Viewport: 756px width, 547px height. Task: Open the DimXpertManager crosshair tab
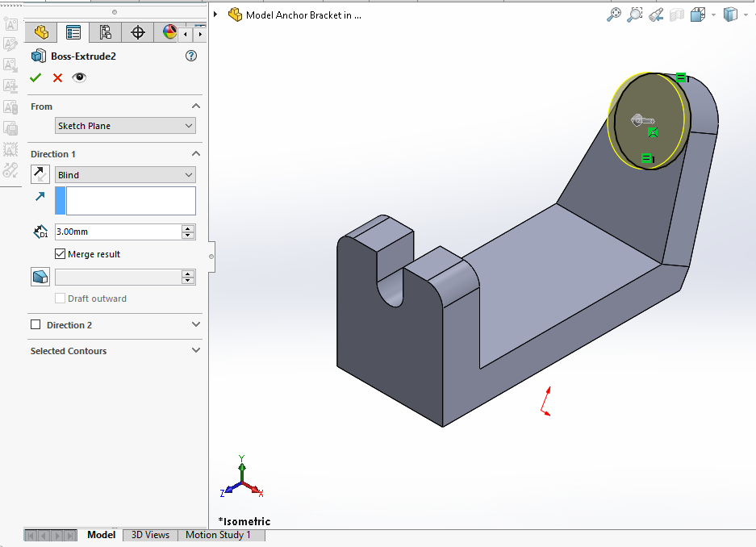138,32
